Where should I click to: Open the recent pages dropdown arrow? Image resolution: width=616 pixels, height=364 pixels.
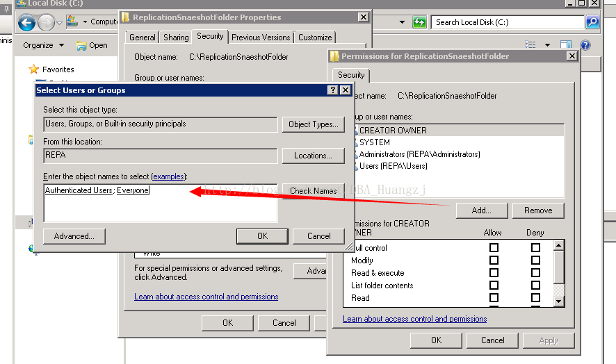point(59,23)
